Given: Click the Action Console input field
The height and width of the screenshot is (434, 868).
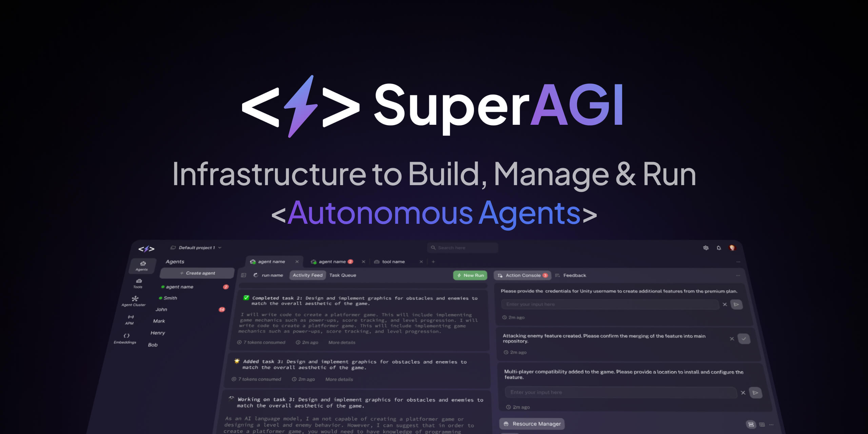Looking at the screenshot, I should [x=610, y=304].
